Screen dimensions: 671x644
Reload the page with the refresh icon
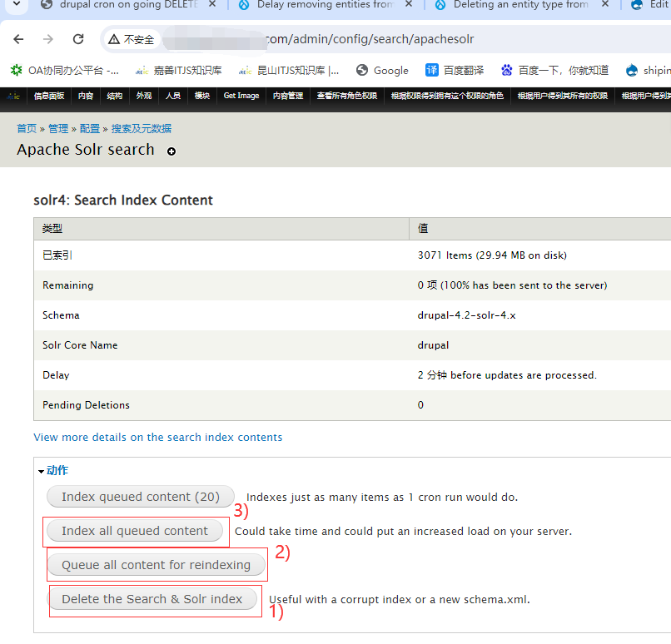pyautogui.click(x=78, y=39)
